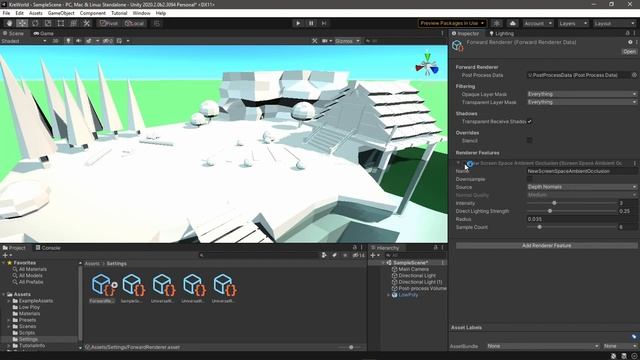The image size is (640, 360).
Task: Switch to the Game tab
Action: pos(43,33)
